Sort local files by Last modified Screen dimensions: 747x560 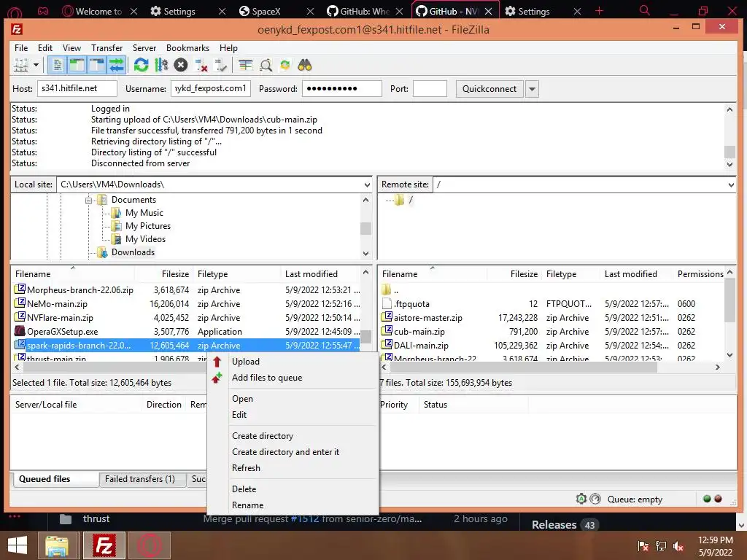[x=311, y=274]
